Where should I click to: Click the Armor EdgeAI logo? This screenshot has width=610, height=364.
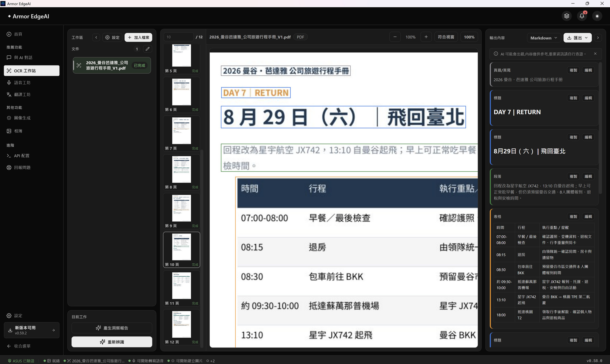click(29, 16)
